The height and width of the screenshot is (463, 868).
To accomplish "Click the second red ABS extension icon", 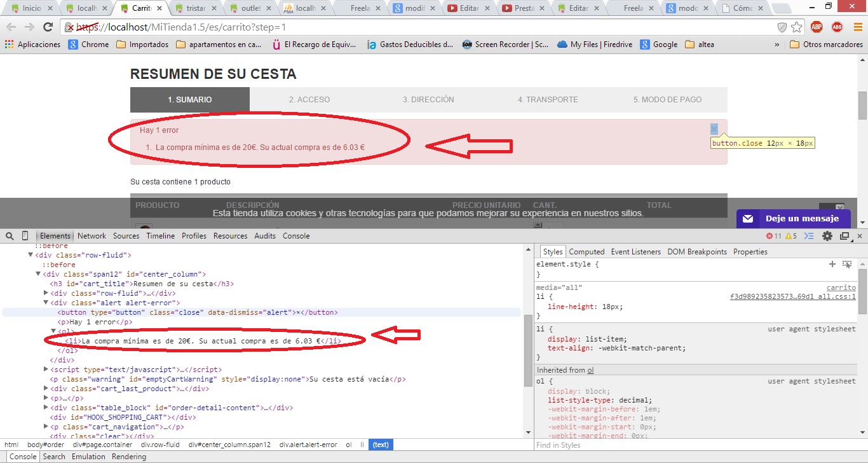I will [x=837, y=27].
